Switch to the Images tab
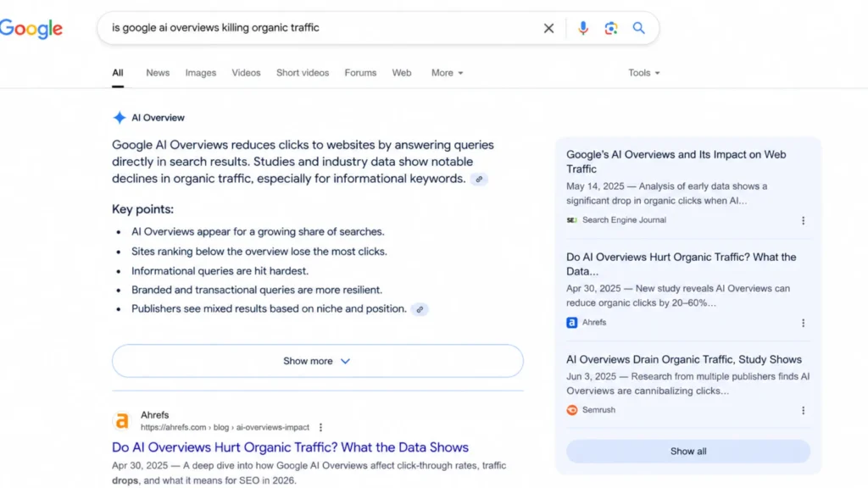 coord(200,73)
